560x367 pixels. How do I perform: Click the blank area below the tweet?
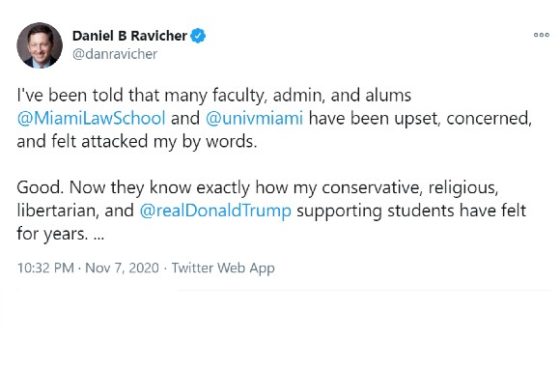(280, 328)
